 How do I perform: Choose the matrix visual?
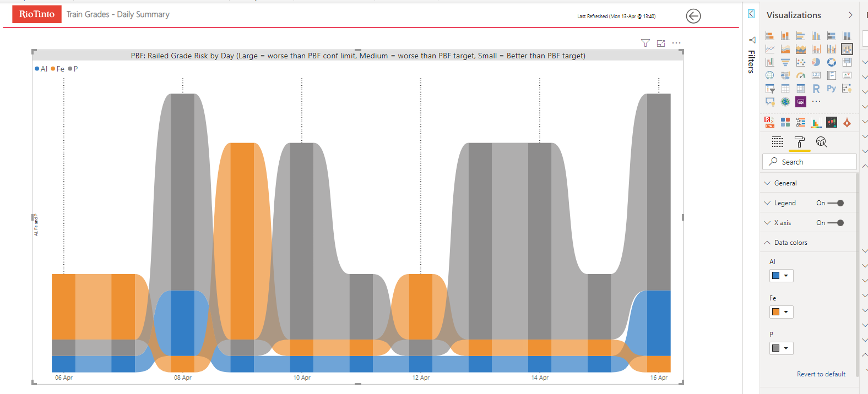pos(801,89)
